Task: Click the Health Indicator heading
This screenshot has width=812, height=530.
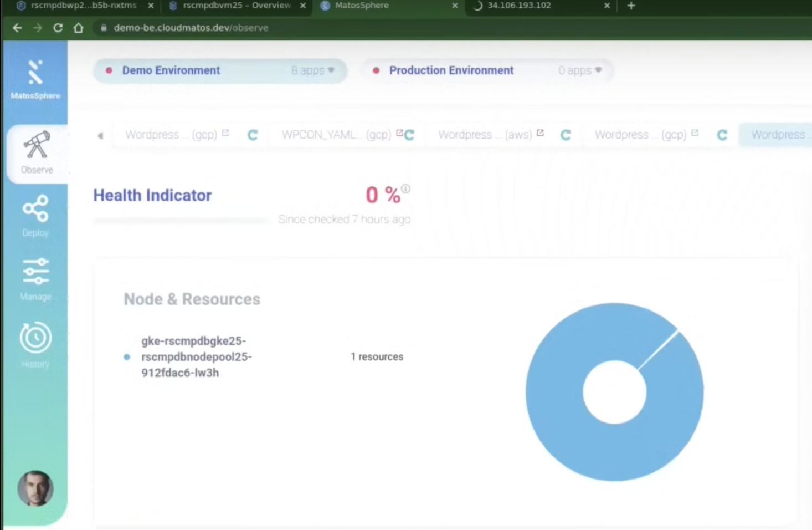Action: coord(152,195)
